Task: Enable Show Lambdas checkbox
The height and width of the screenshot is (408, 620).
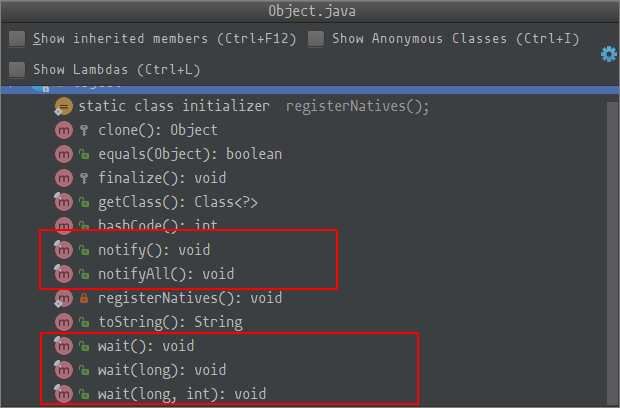Action: [x=17, y=70]
